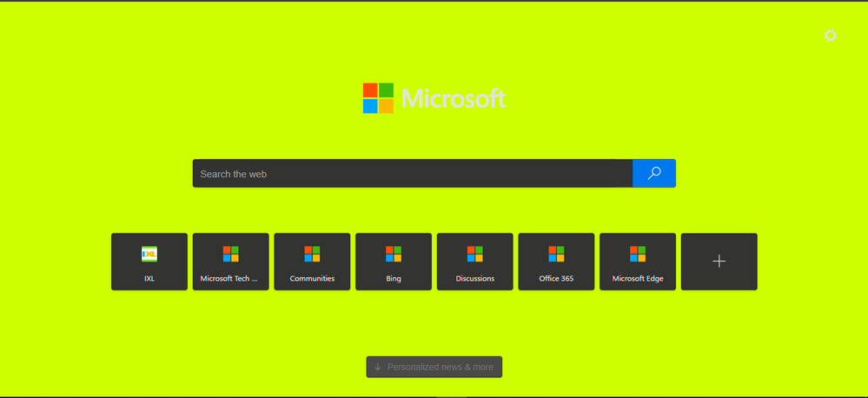Expand Personalized news & more
This screenshot has height=398, width=868.
coord(434,367)
